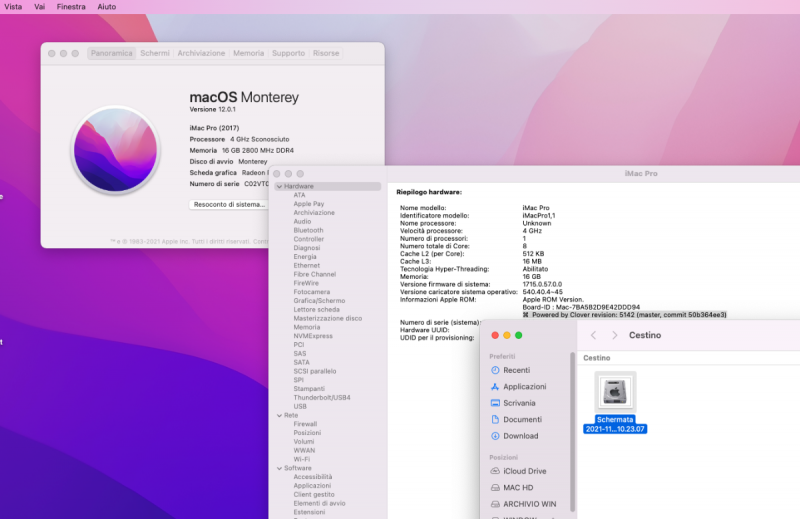Screen dimensions: 800x519
Task: Click the Finder sidebar scrollbar
Action: point(573,430)
